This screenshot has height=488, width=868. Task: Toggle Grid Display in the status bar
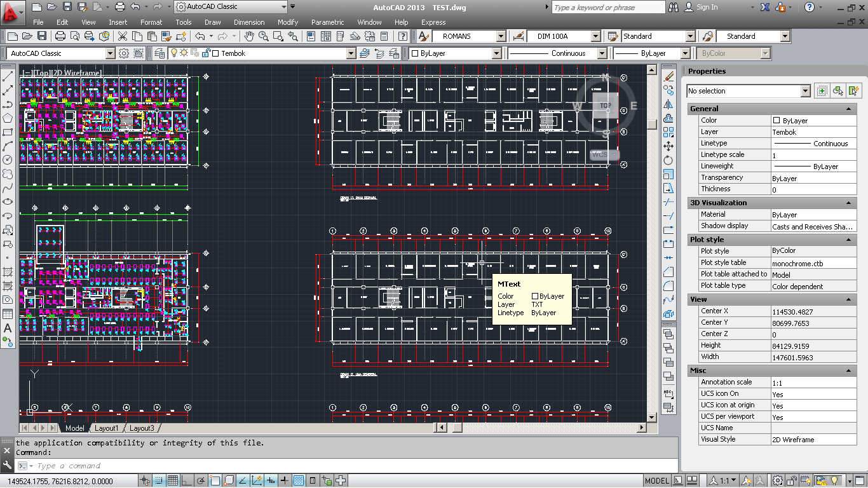coord(172,480)
